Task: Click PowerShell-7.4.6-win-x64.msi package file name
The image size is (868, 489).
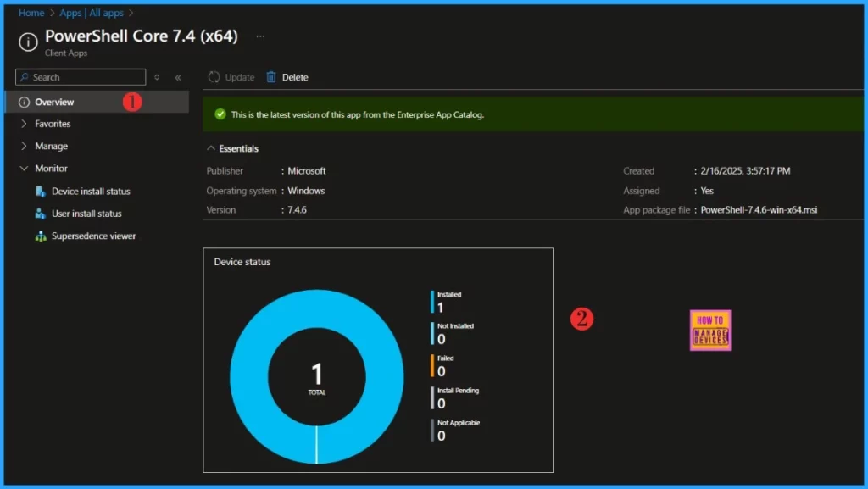Action: click(x=759, y=210)
